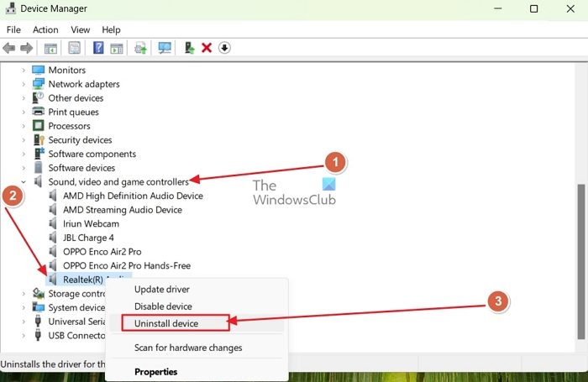Select OPPO Enco Air2 Pro Hands-Free
The image size is (588, 382).
[x=127, y=265]
